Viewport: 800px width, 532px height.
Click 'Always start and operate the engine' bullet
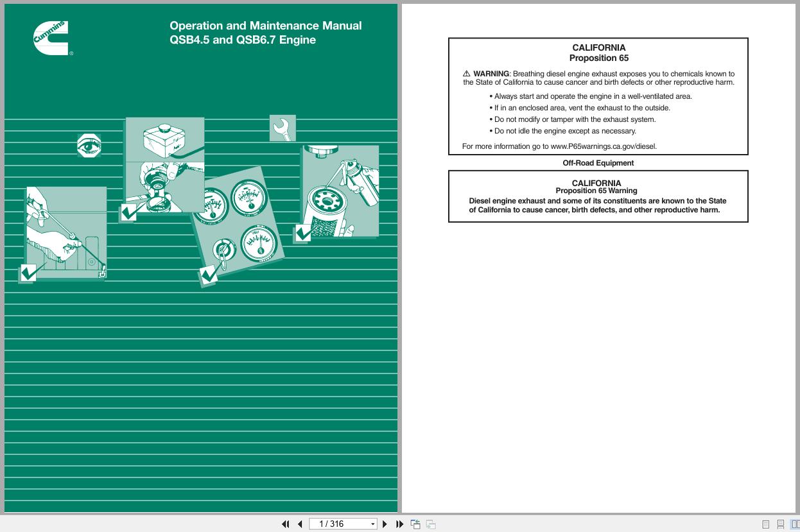(x=591, y=96)
